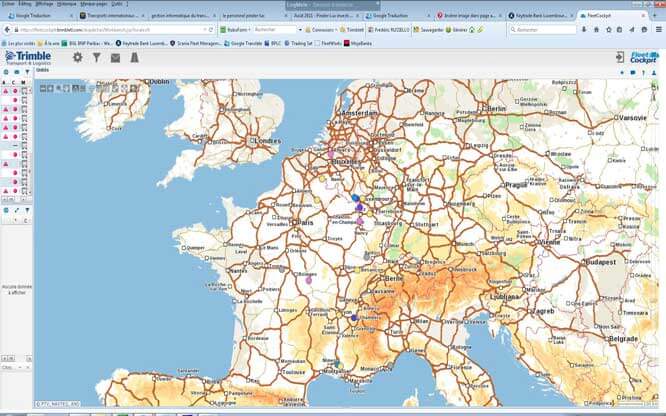Image resolution: width=666 pixels, height=416 pixels.
Task: Click the dark blue marker near Chambéry
Action: click(354, 317)
